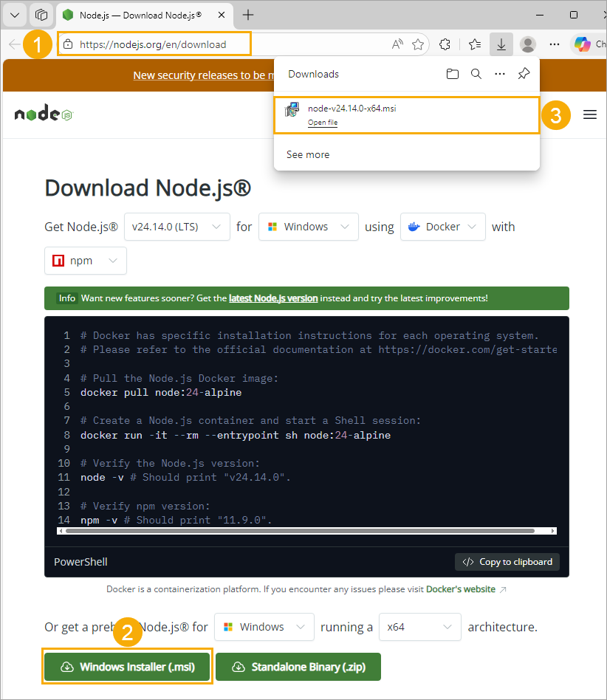This screenshot has height=700, width=607.
Task: Open more options in Downloads panel
Action: click(x=500, y=74)
